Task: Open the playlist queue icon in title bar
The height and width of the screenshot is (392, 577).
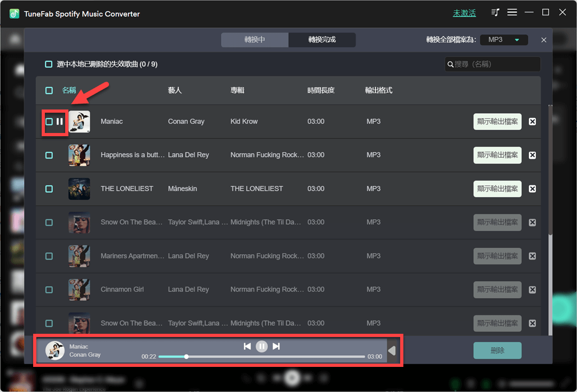Action: (x=495, y=12)
